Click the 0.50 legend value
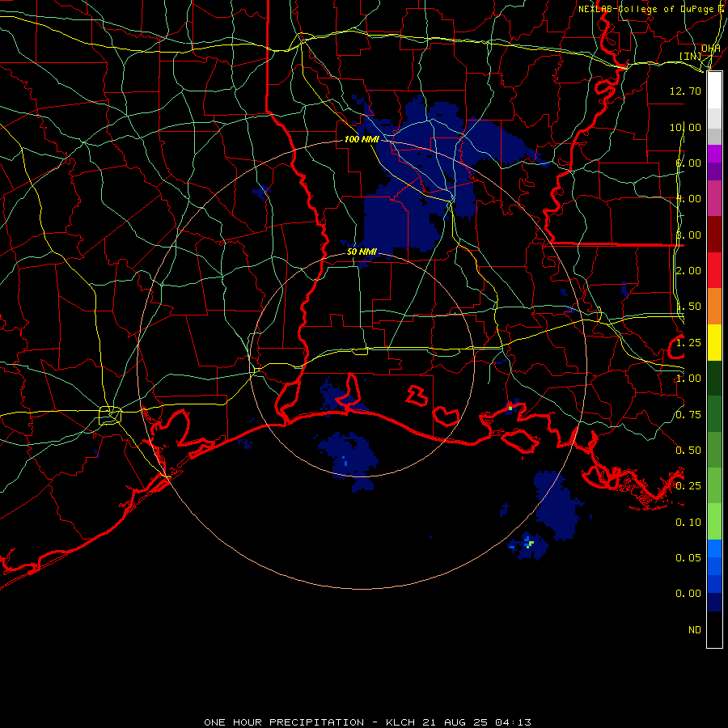The image size is (728, 728). [688, 451]
